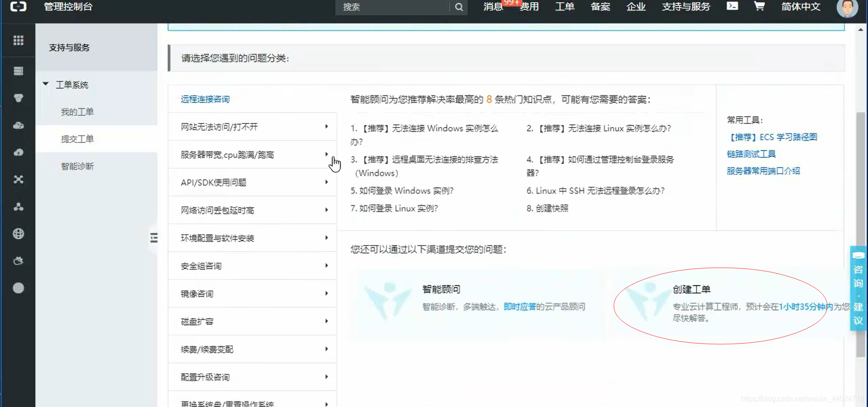Expand 网络访问丢包延时高 category
The height and width of the screenshot is (407, 868).
coord(252,210)
